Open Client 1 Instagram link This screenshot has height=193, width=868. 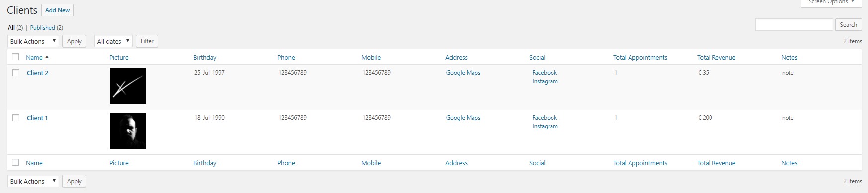coord(545,126)
